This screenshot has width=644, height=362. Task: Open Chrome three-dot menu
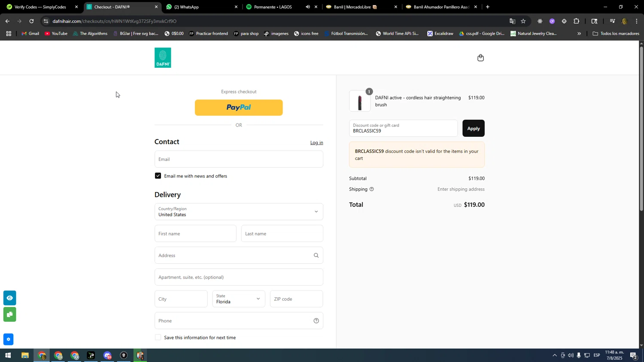[x=637, y=21]
